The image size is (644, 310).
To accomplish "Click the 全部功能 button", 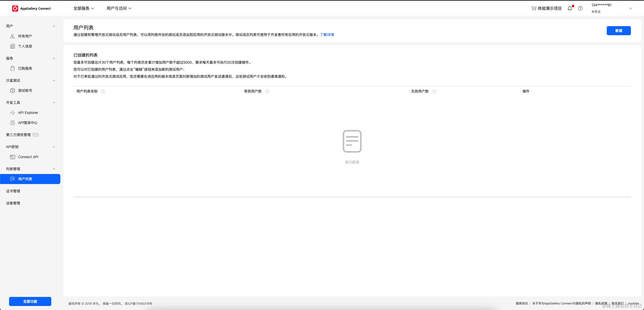I will coord(30,301).
